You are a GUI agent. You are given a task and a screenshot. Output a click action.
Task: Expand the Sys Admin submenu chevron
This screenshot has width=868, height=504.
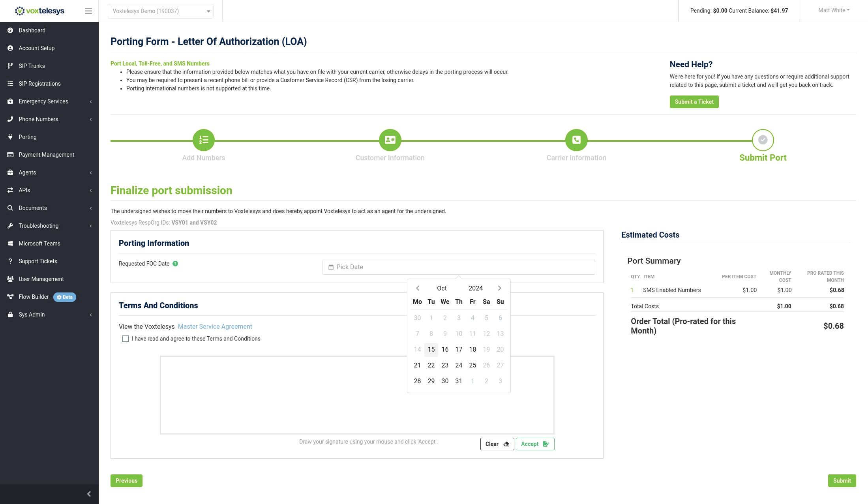[x=91, y=315]
